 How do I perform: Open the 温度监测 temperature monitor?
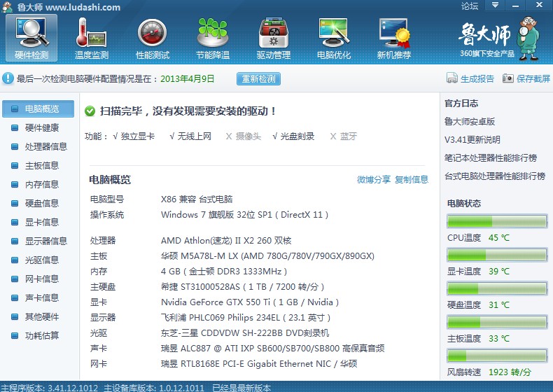(92, 38)
